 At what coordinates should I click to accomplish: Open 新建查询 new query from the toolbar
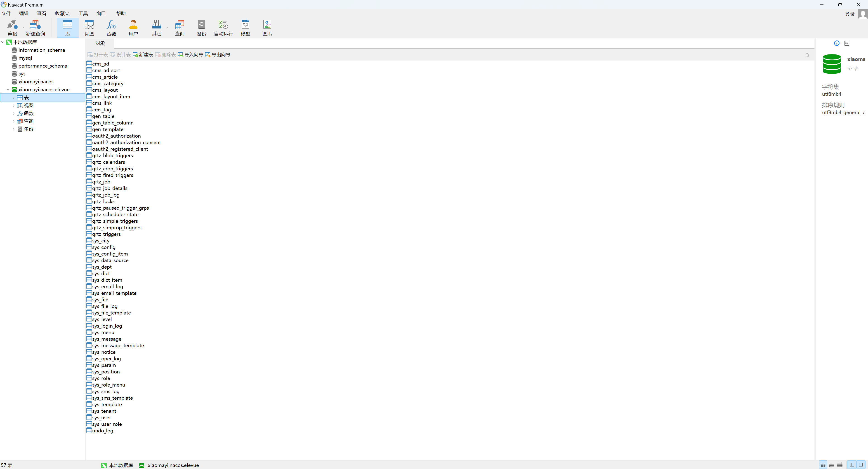coord(35,28)
